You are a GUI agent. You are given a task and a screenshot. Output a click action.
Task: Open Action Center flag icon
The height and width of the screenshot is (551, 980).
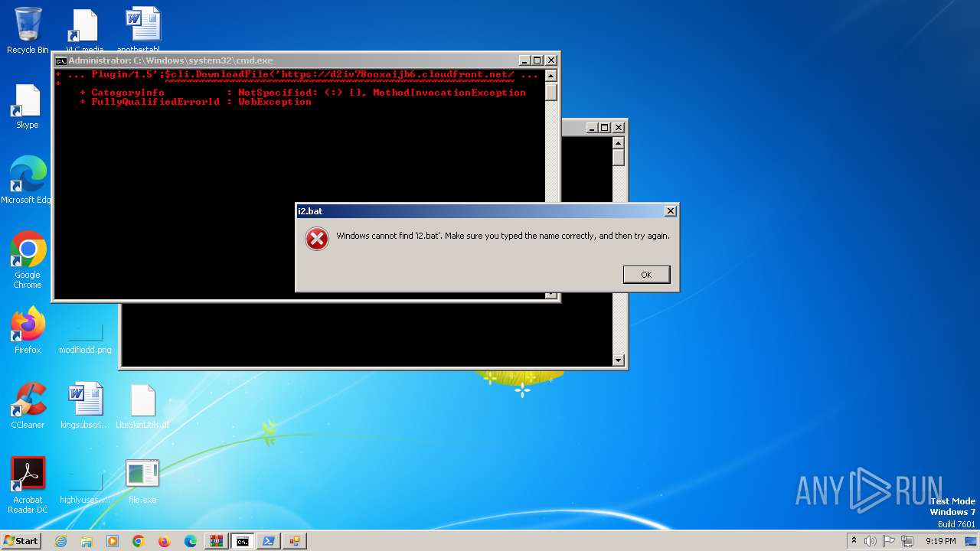889,541
